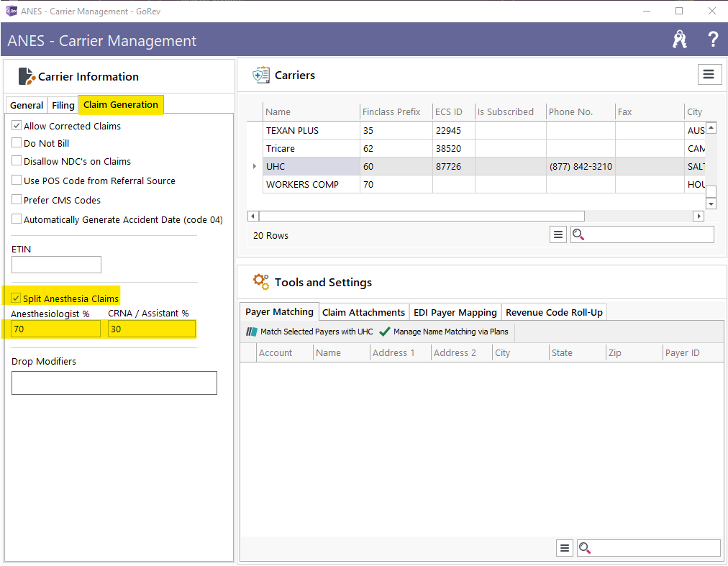The image size is (728, 566).
Task: Click the CRNA / Assistant % field
Action: coord(152,329)
